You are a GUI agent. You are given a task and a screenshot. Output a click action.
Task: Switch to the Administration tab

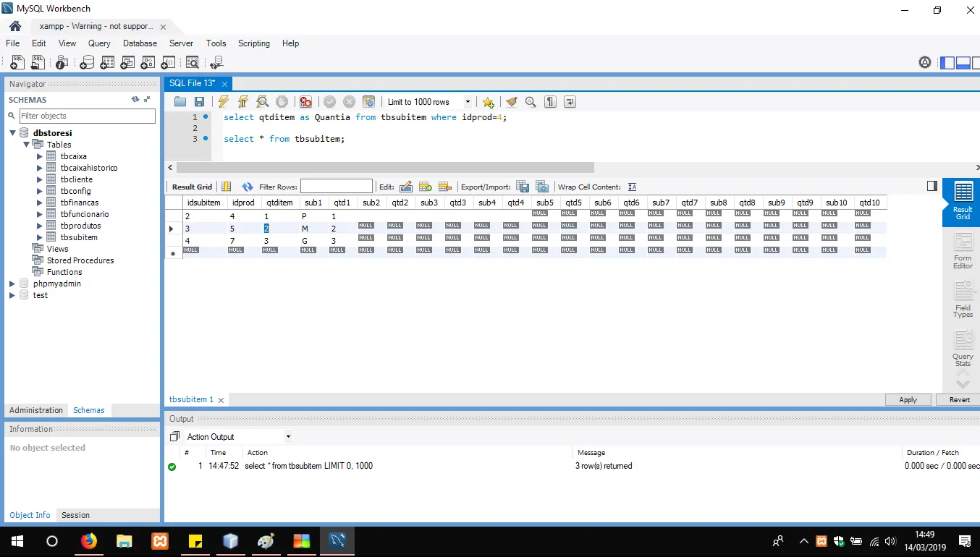pos(36,410)
